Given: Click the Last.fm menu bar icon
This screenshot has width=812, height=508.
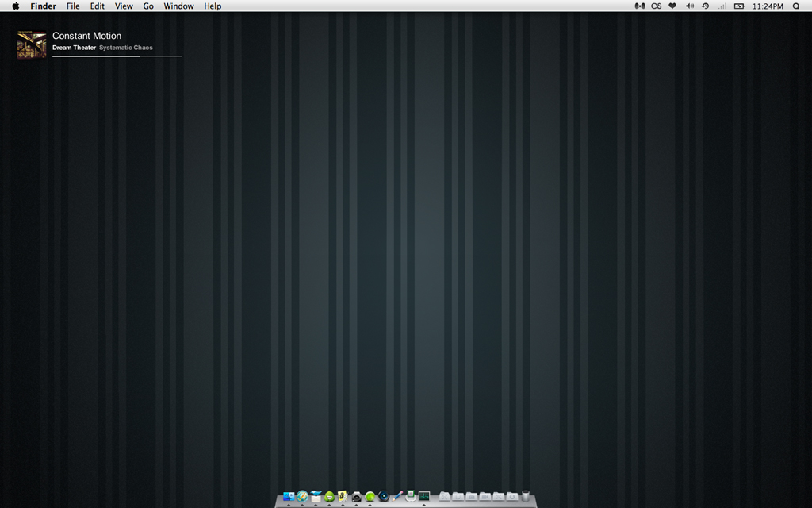Looking at the screenshot, I should click(656, 6).
